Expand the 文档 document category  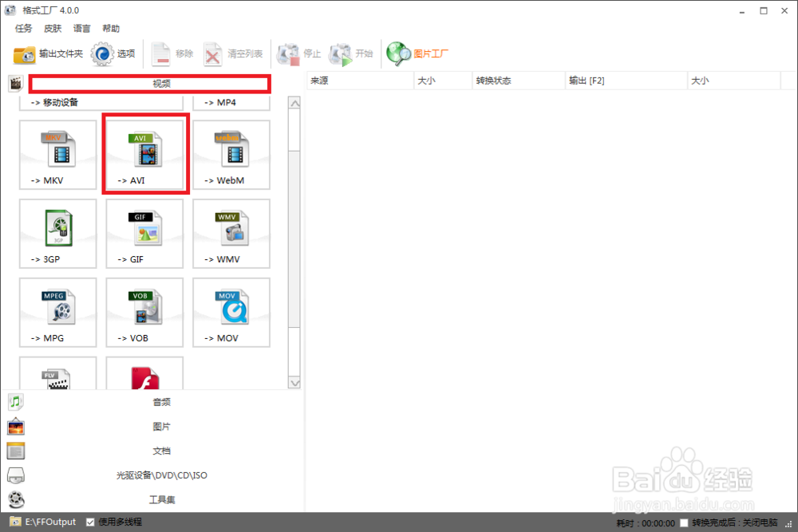(162, 451)
